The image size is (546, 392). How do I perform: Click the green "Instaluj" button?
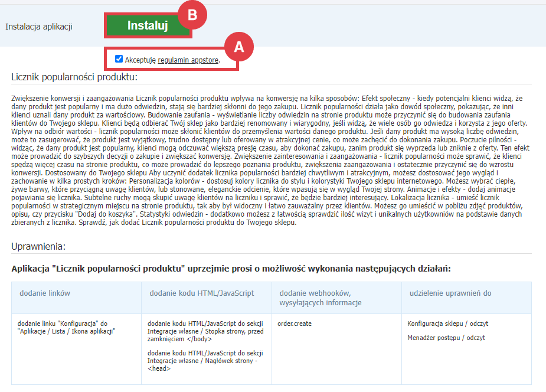click(x=148, y=26)
